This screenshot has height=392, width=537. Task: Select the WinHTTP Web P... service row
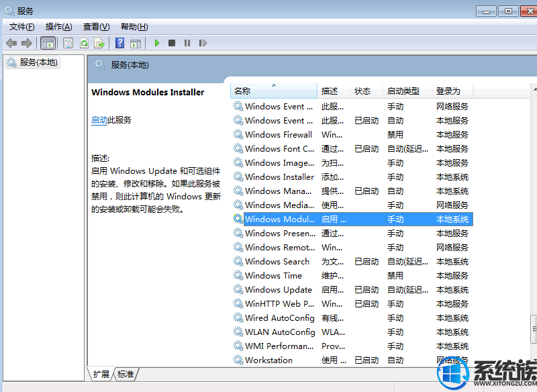click(x=352, y=303)
